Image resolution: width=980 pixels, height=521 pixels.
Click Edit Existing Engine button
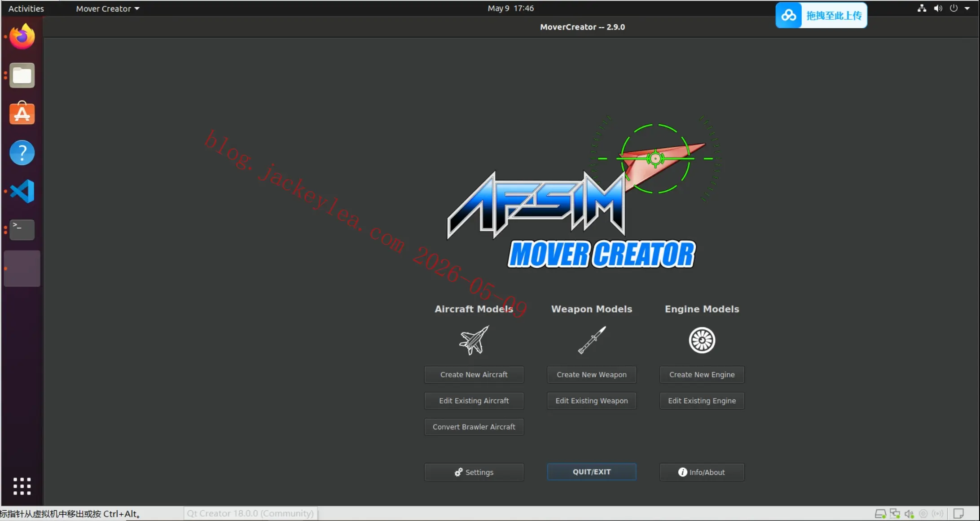pos(702,400)
